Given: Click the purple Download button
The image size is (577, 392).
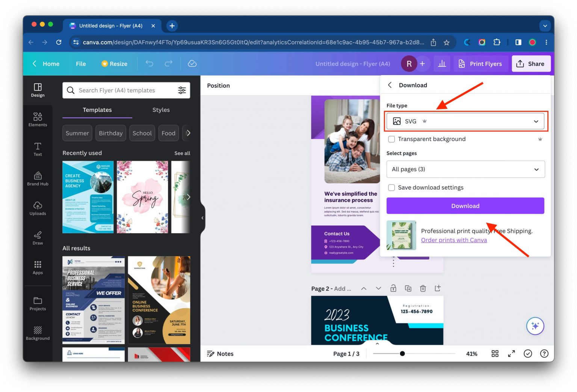Looking at the screenshot, I should point(465,205).
